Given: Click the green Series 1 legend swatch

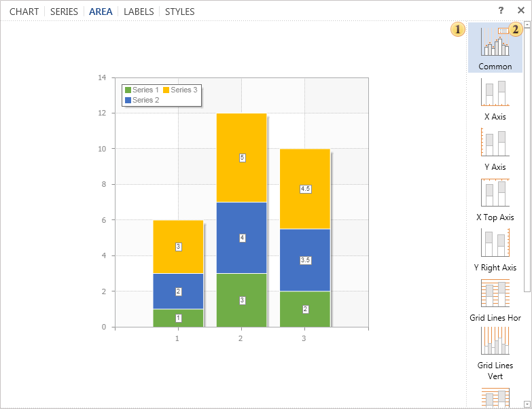Looking at the screenshot, I should tap(128, 90).
